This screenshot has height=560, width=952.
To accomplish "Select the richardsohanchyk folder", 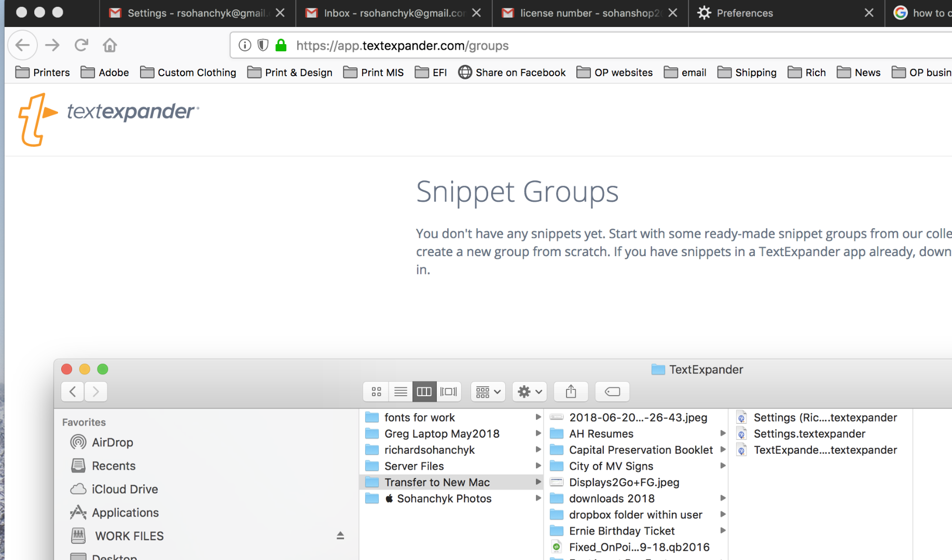I will 451,450.
